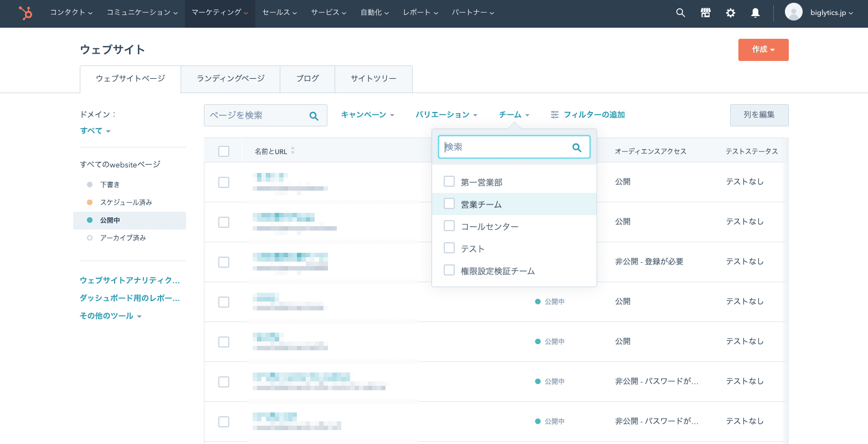Open the settings gear icon
868x444 pixels.
click(x=731, y=12)
